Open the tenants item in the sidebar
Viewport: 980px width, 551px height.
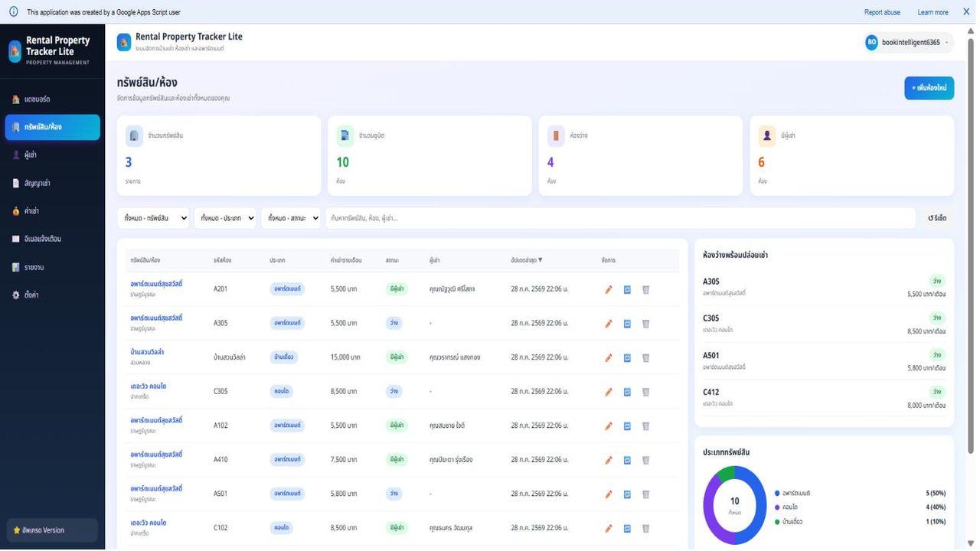coord(52,155)
